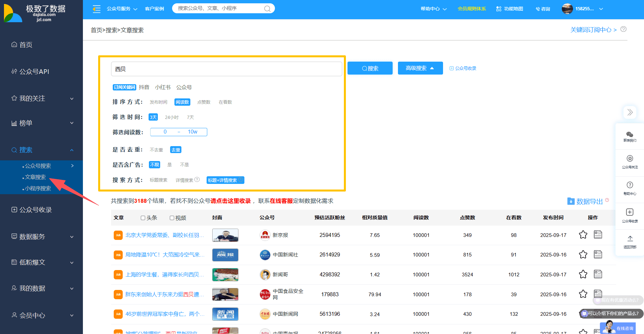Click the 极致了数据 logo
This screenshot has height=334, width=644.
[x=35, y=13]
